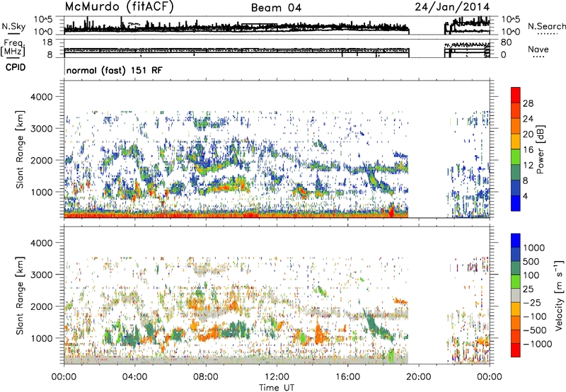Click the 'normal (fast) 151 RF' mode text
566x392 pixels.
click(x=115, y=70)
